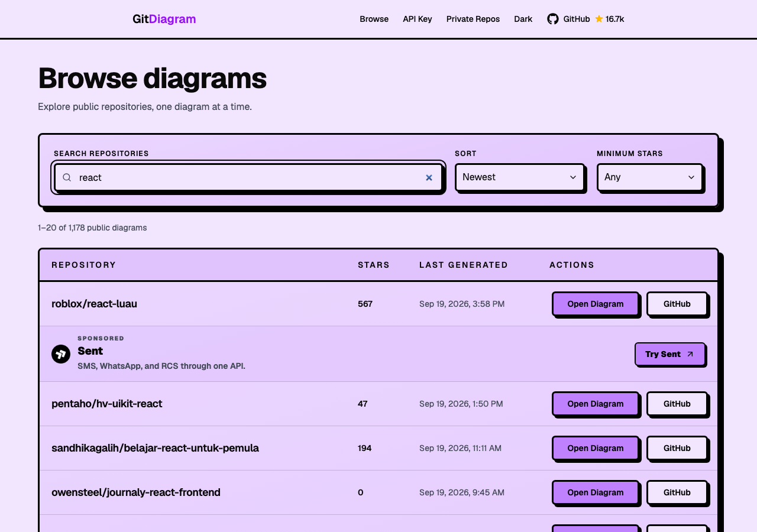Open diagram for roblox/react-luau
The width and height of the screenshot is (757, 532).
(x=596, y=304)
